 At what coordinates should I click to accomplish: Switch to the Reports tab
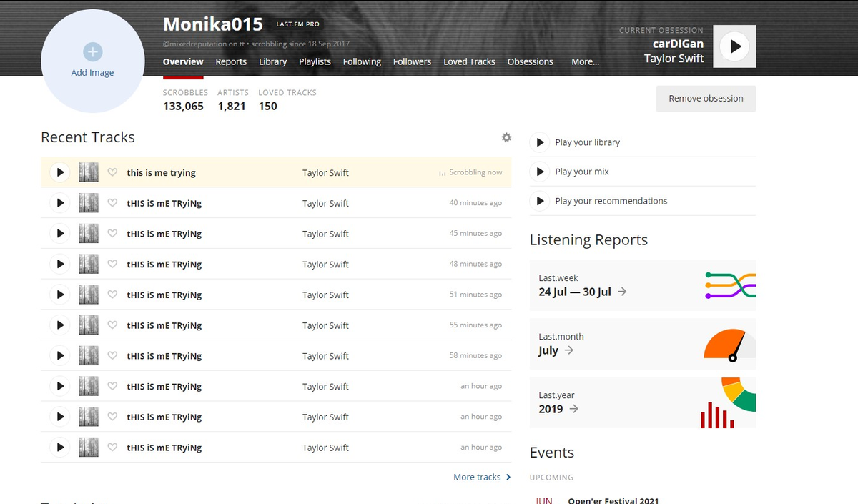[x=231, y=61]
